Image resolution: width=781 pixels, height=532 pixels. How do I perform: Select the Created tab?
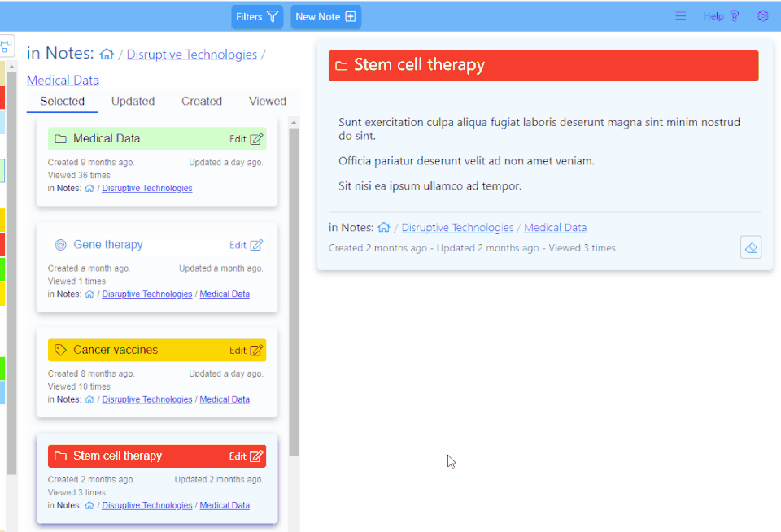[x=202, y=101]
